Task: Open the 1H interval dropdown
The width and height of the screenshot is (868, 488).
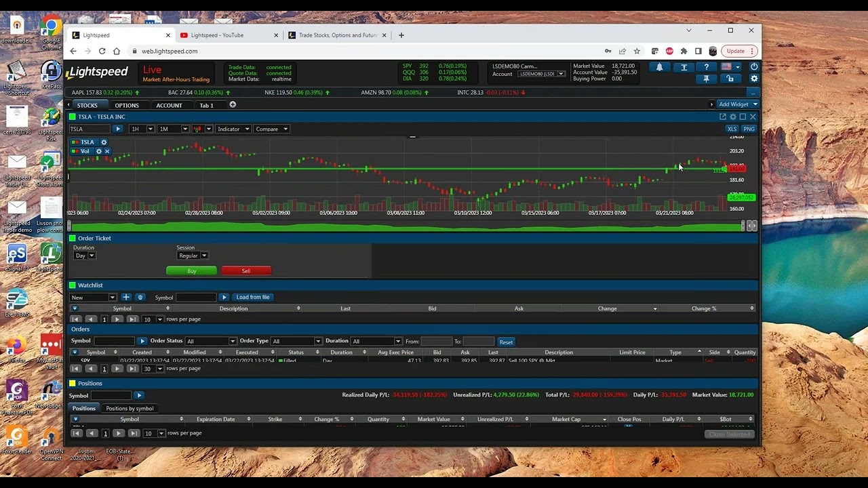Action: (x=142, y=129)
